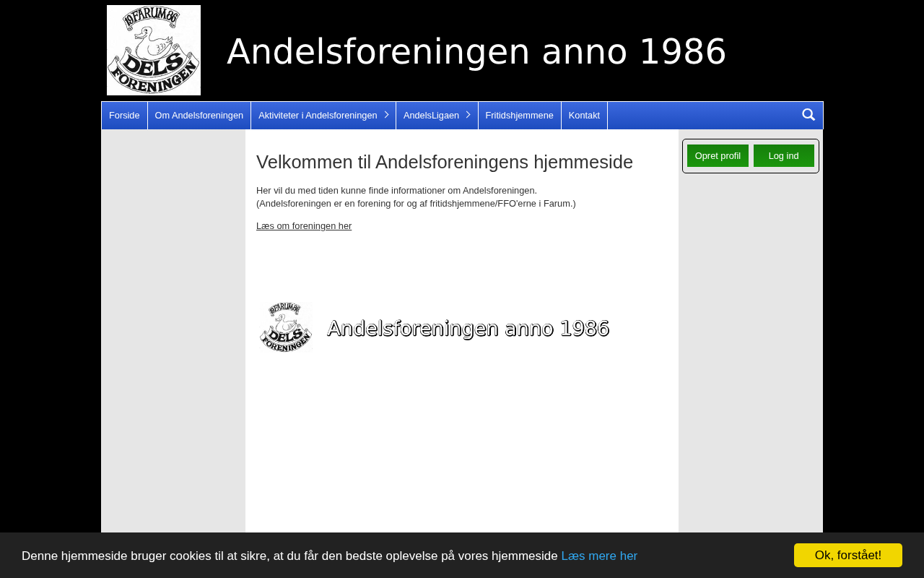This screenshot has width=924, height=578.
Task: Open the Læs mere her cookie link
Action: (x=599, y=556)
